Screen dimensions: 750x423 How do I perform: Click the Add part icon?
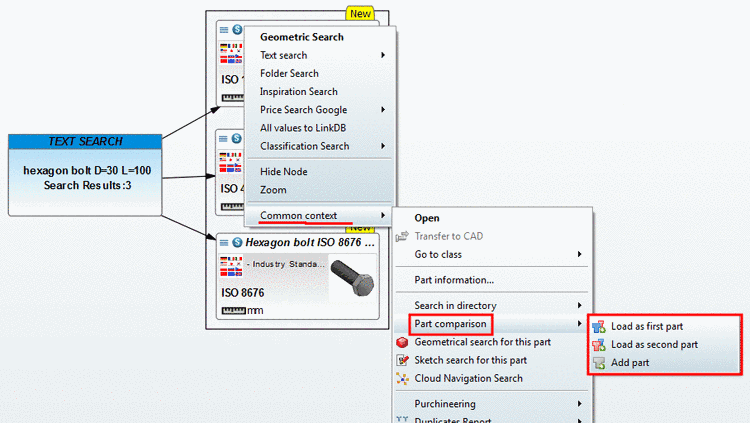point(599,363)
